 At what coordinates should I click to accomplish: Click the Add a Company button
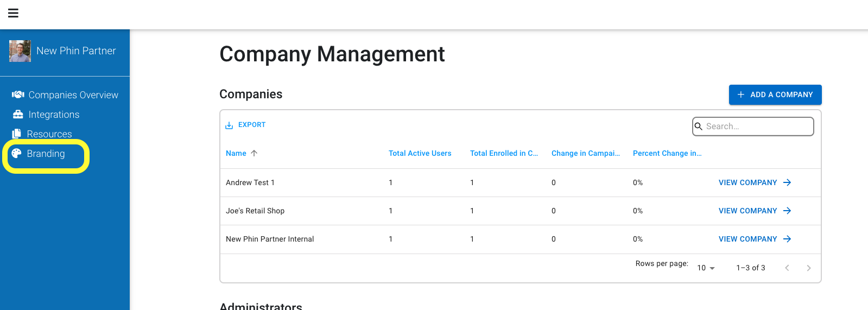(x=775, y=94)
